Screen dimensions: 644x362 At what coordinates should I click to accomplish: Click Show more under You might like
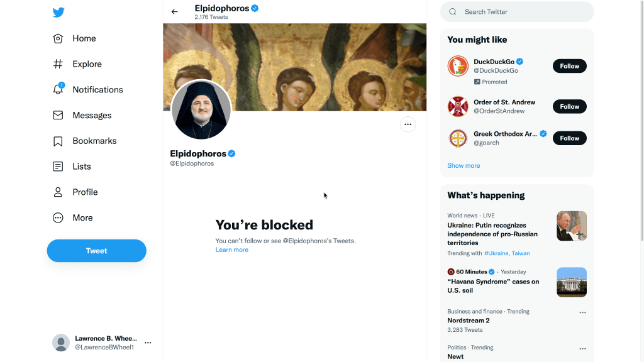click(x=464, y=166)
